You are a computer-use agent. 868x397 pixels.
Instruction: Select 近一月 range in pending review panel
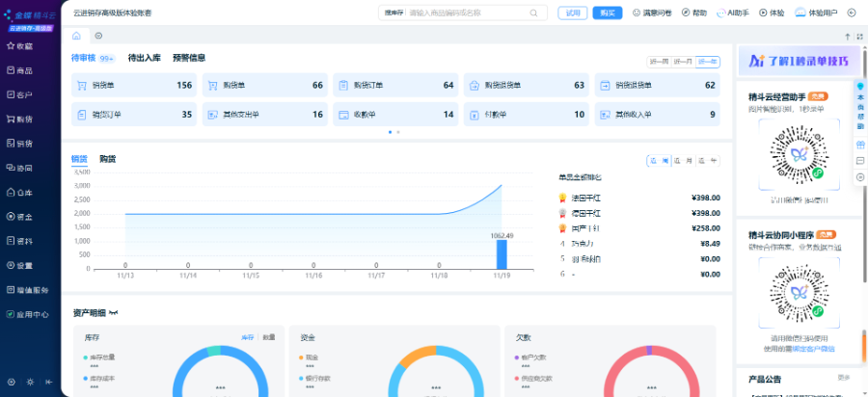pyautogui.click(x=683, y=62)
